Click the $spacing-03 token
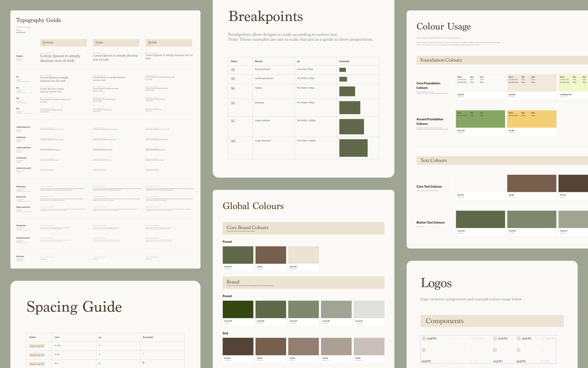Screen dimensions: 588x368 (x=37, y=364)
